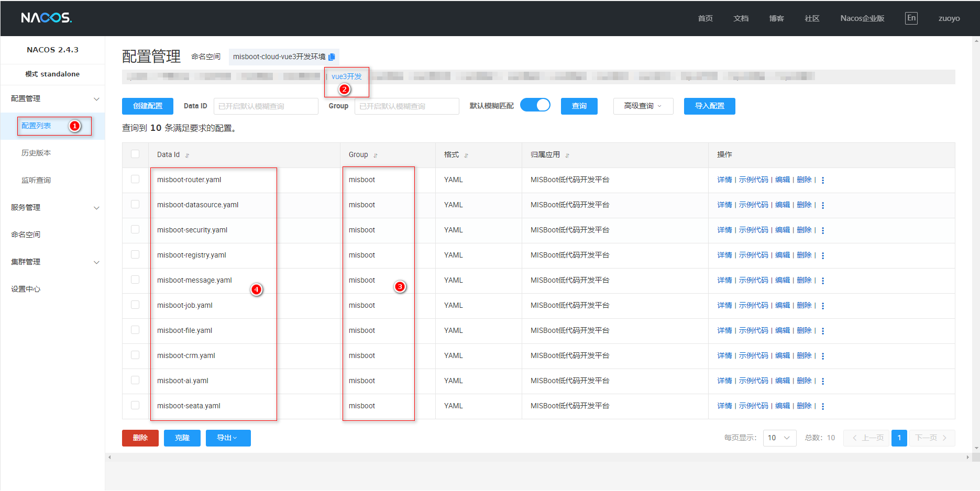The width and height of the screenshot is (980, 491).
Task: Check the misboot-registry.yaml row checkbox
Action: (x=135, y=254)
